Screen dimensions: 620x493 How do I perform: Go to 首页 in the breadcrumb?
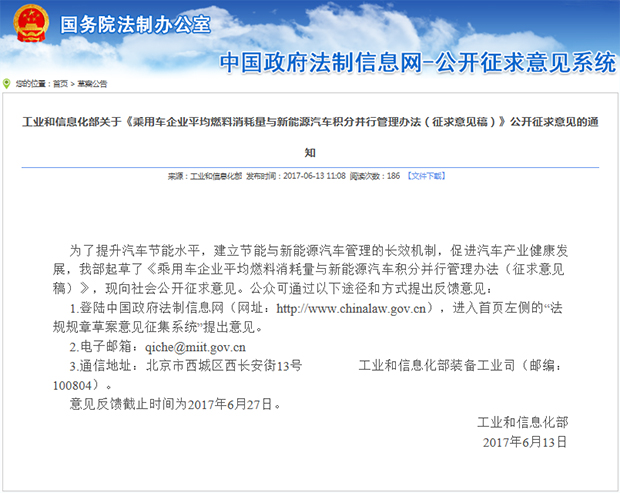coord(61,84)
